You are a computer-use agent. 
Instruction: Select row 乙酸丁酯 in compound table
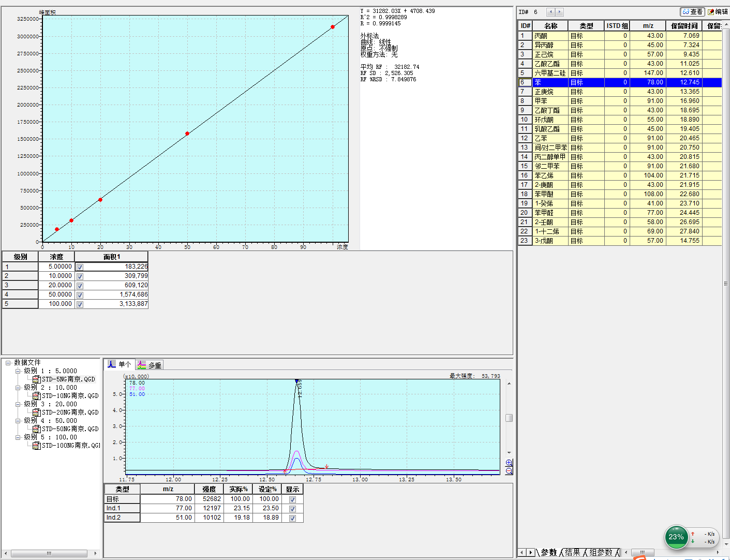click(620, 110)
